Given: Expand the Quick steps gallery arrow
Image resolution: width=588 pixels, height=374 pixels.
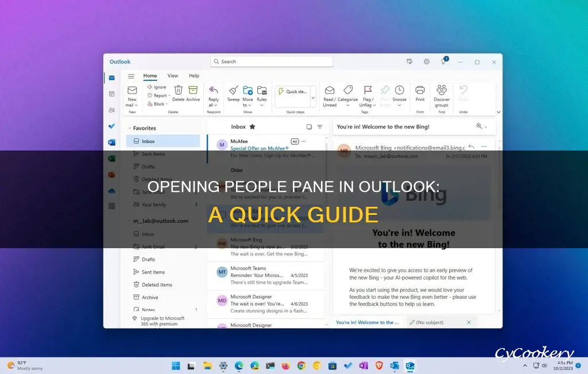Looking at the screenshot, I should 313,98.
